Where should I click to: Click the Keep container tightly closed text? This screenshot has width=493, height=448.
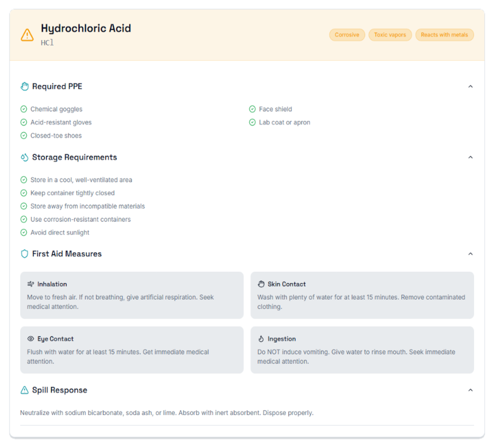point(73,193)
